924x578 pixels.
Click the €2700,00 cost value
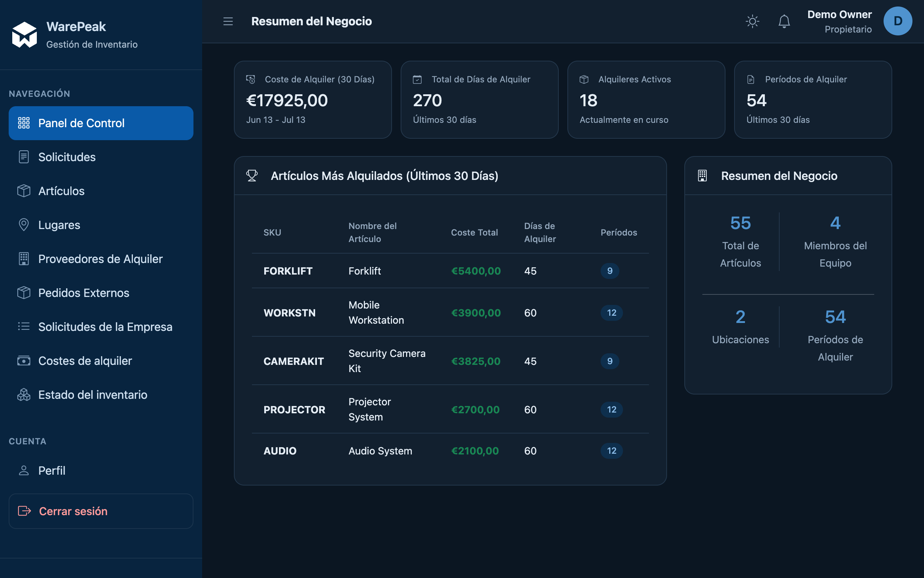pyautogui.click(x=475, y=410)
